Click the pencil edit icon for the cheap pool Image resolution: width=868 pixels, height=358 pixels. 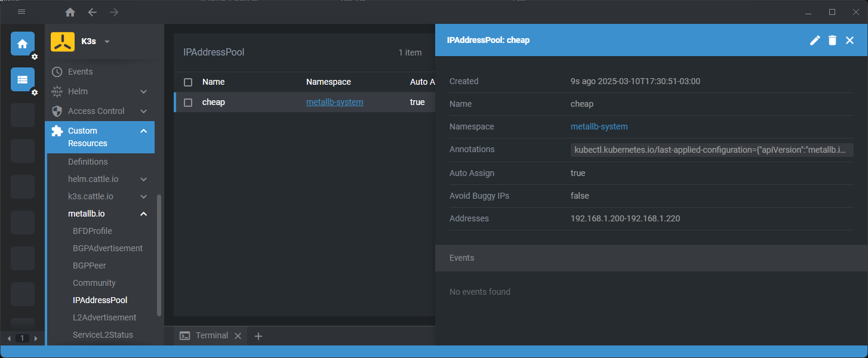tap(815, 40)
